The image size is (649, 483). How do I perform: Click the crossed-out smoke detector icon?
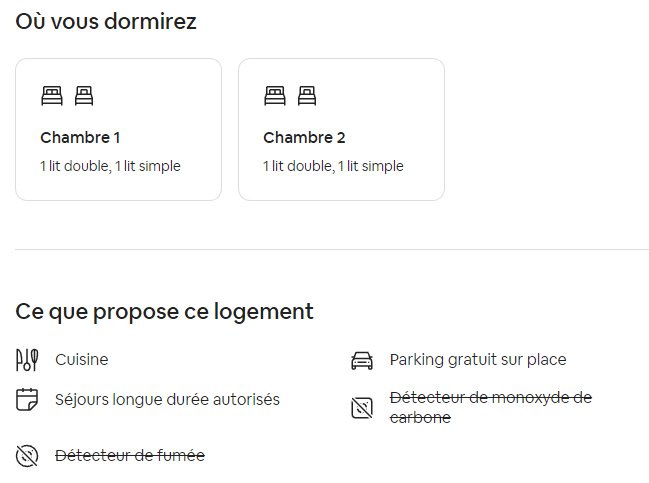point(27,456)
